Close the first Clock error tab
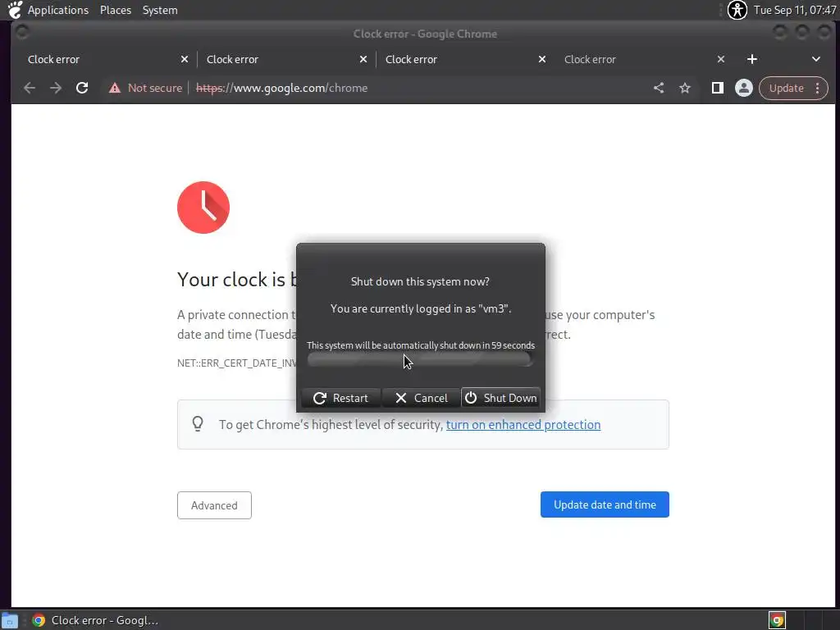 (x=185, y=59)
